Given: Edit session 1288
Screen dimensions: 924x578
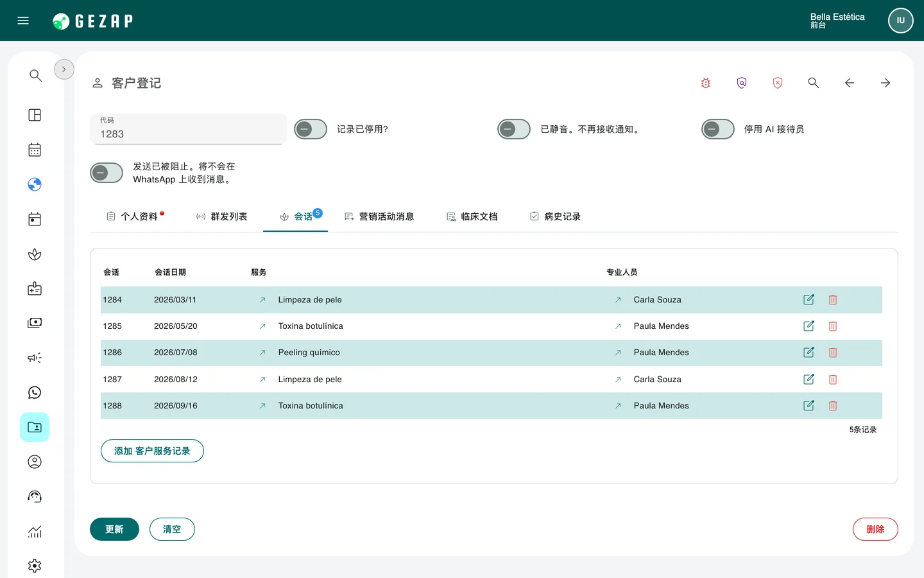Looking at the screenshot, I should coord(809,406).
